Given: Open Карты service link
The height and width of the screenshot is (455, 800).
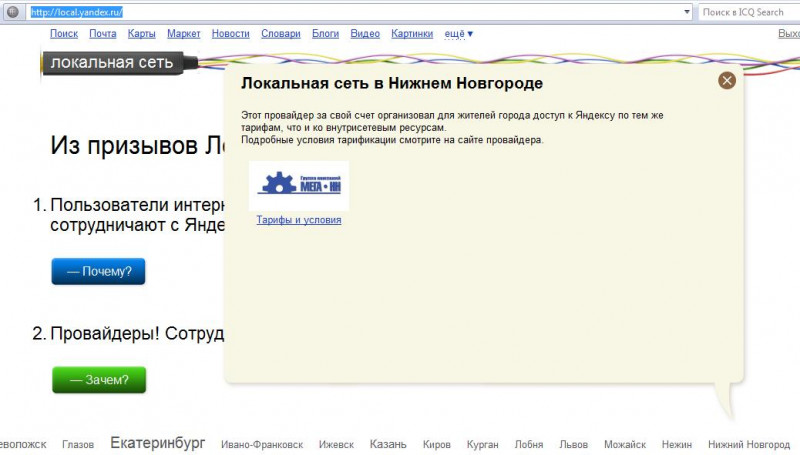Looking at the screenshot, I should [141, 34].
